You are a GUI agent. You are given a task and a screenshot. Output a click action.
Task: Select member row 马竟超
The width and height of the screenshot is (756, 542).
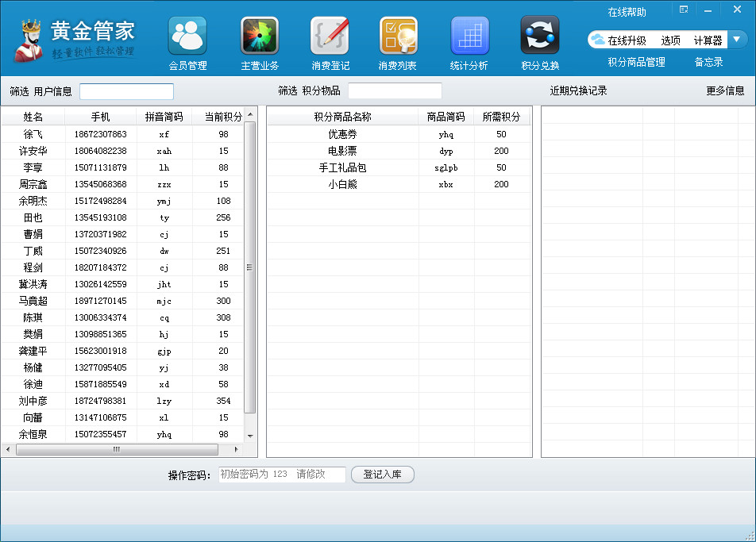coord(122,301)
